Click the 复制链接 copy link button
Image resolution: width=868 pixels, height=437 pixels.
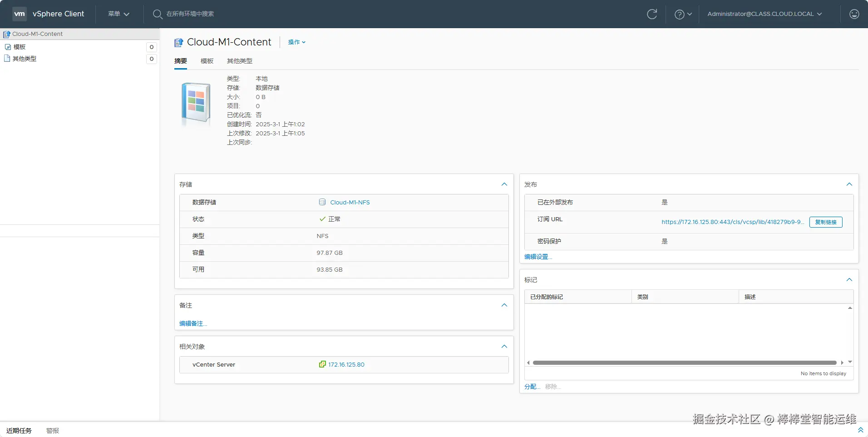[826, 222]
